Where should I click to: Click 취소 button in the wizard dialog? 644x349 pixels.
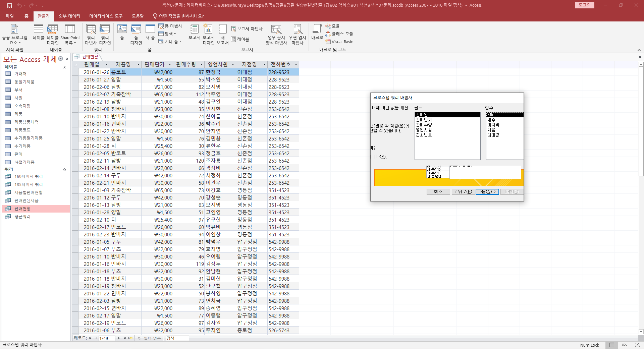click(x=438, y=192)
